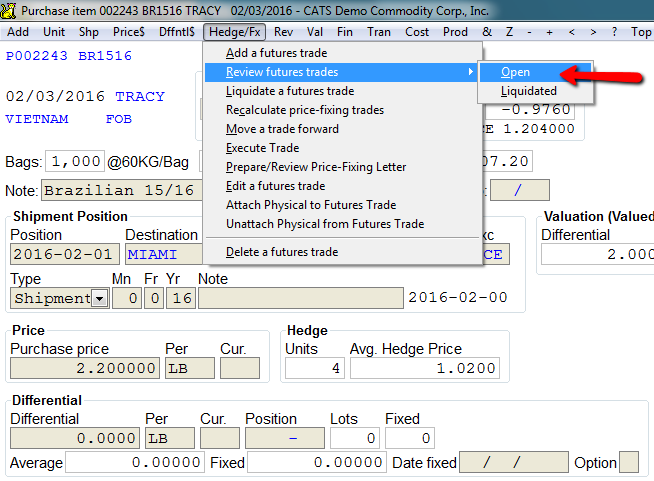Click the > next record symbol

coord(593,32)
